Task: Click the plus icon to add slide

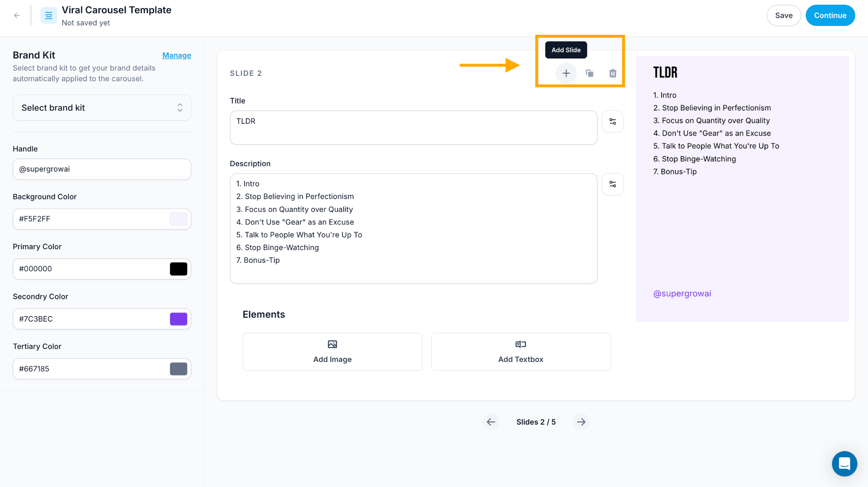Action: click(x=566, y=73)
